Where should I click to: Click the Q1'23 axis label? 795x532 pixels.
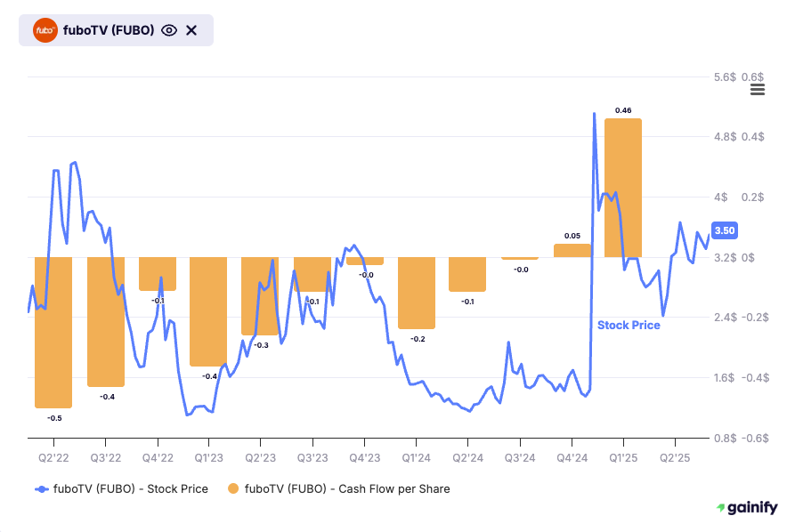(x=209, y=458)
